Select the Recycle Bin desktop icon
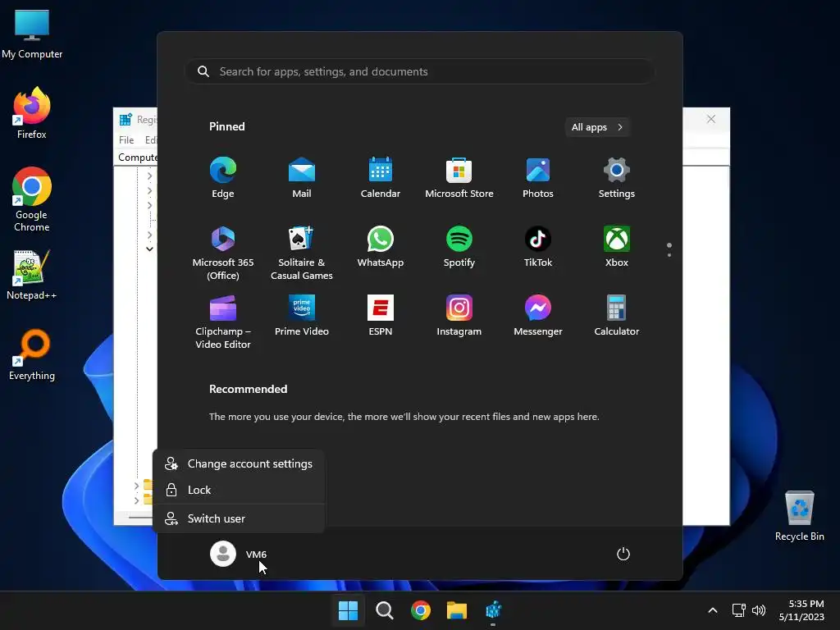Viewport: 840px width, 630px height. point(799,516)
